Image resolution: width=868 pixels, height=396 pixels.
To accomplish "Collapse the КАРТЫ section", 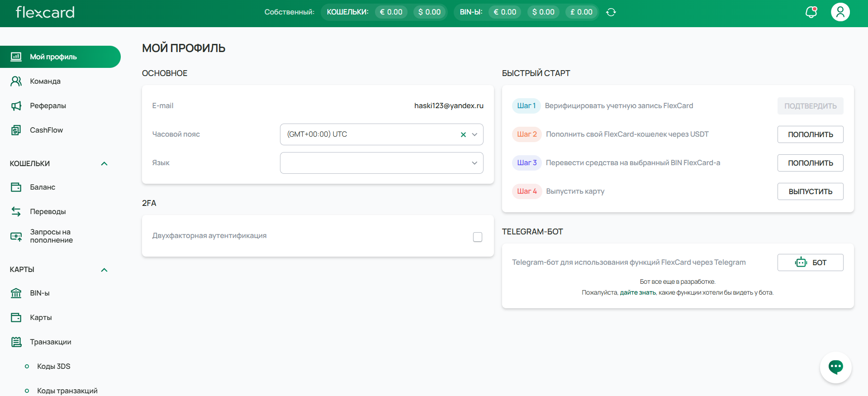I will (104, 270).
